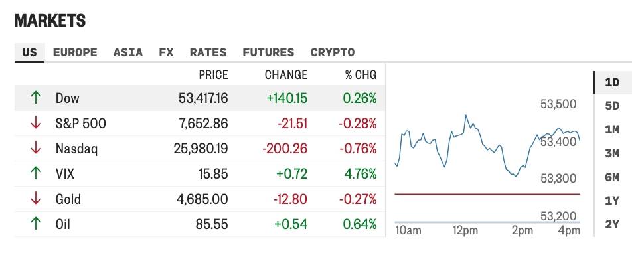
Task: Open the Nasdaq index row
Action: pos(200,148)
